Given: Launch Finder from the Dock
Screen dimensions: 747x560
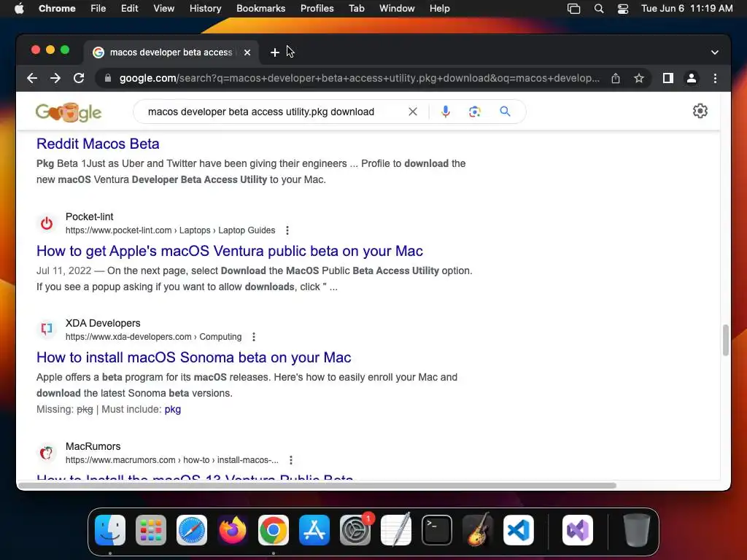Looking at the screenshot, I should (110, 530).
